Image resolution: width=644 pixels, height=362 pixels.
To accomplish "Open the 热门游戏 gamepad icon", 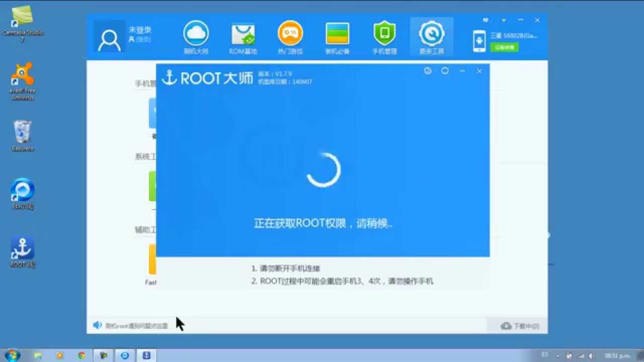I will coord(290,38).
